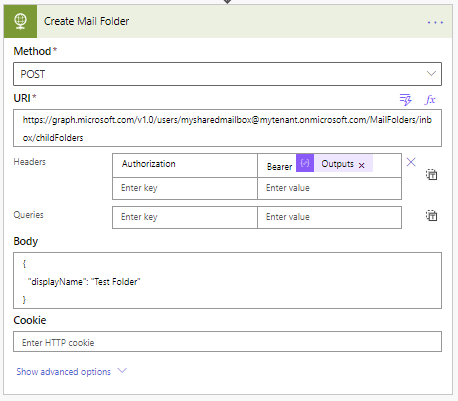The height and width of the screenshot is (401, 458).
Task: Click the Queries Enter key field
Action: [185, 217]
